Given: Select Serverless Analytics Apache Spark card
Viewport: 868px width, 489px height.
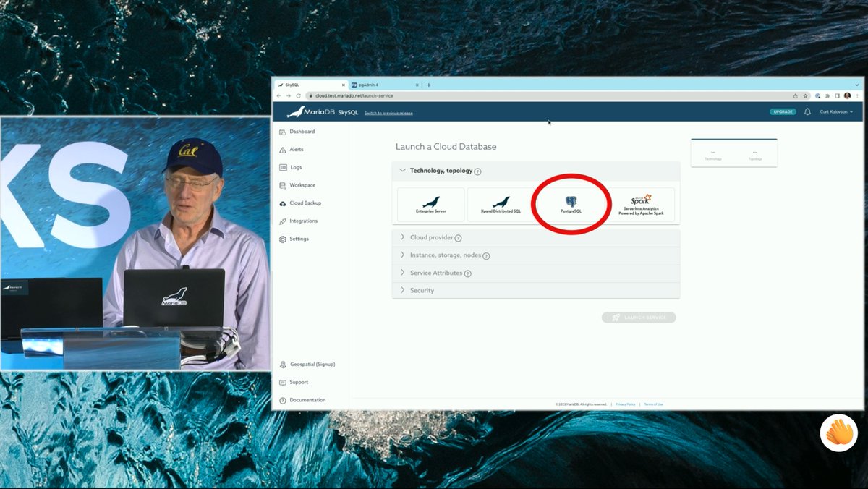Looking at the screenshot, I should (641, 205).
